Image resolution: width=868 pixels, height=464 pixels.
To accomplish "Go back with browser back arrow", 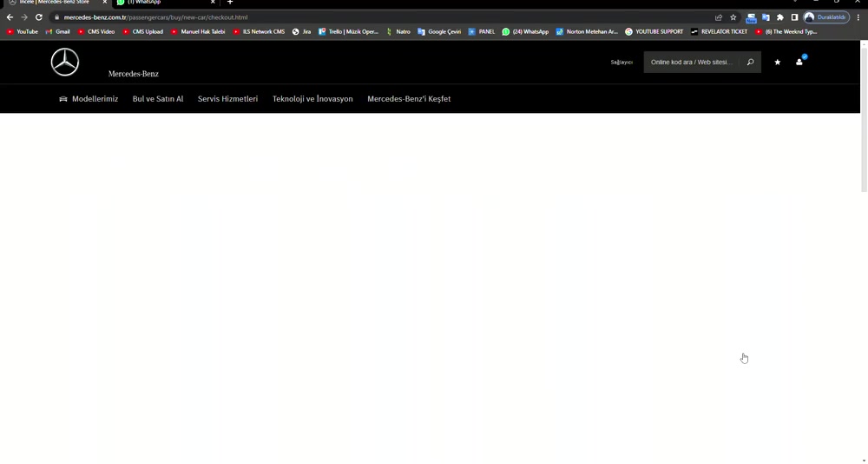I will tap(10, 17).
